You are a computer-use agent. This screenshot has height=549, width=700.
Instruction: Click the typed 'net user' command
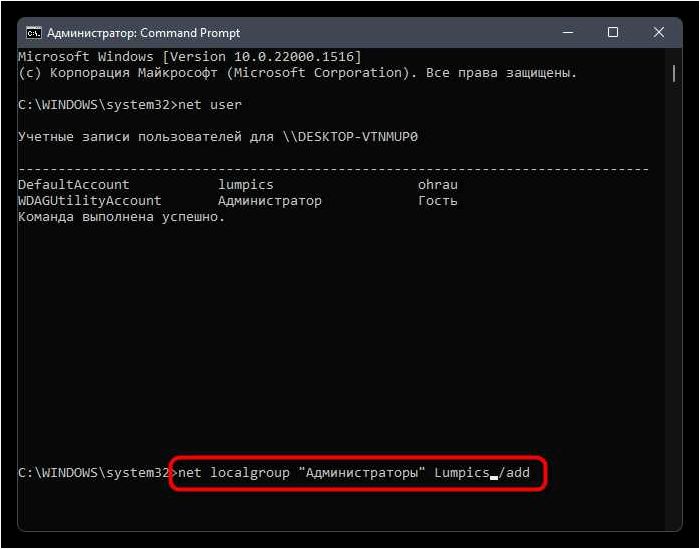click(210, 104)
